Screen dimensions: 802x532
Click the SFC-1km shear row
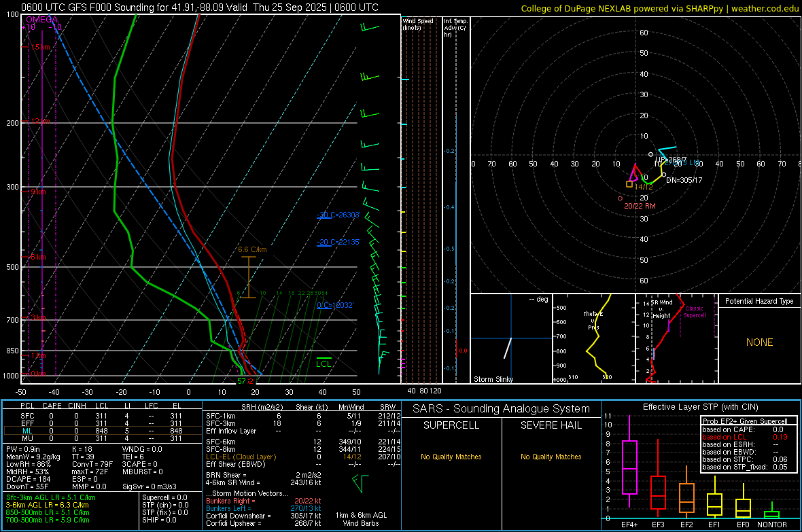303,416
